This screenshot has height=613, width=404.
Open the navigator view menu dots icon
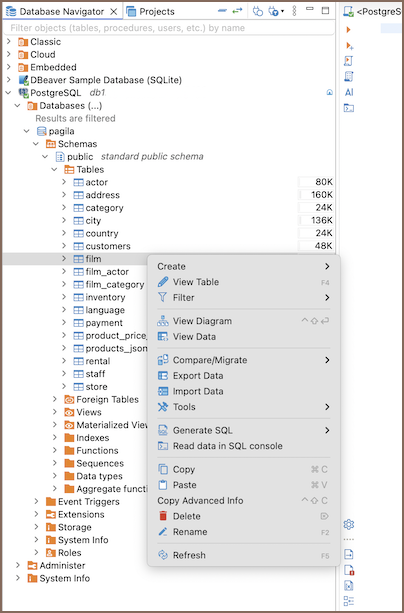coord(294,11)
